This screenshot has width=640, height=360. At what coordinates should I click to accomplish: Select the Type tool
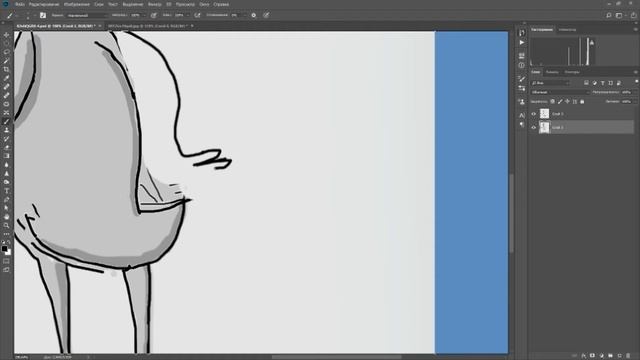tap(6, 191)
